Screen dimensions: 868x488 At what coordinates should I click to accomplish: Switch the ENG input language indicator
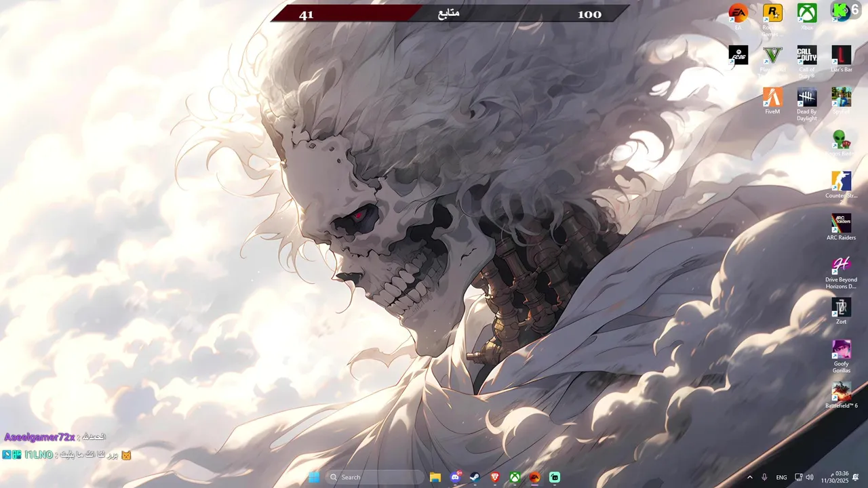tap(781, 477)
